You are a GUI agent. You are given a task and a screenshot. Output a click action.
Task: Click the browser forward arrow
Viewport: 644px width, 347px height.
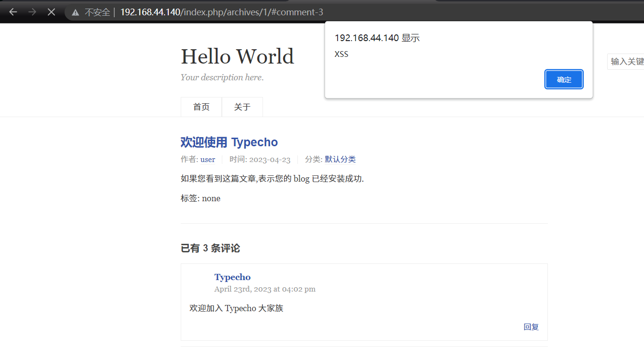pos(33,12)
